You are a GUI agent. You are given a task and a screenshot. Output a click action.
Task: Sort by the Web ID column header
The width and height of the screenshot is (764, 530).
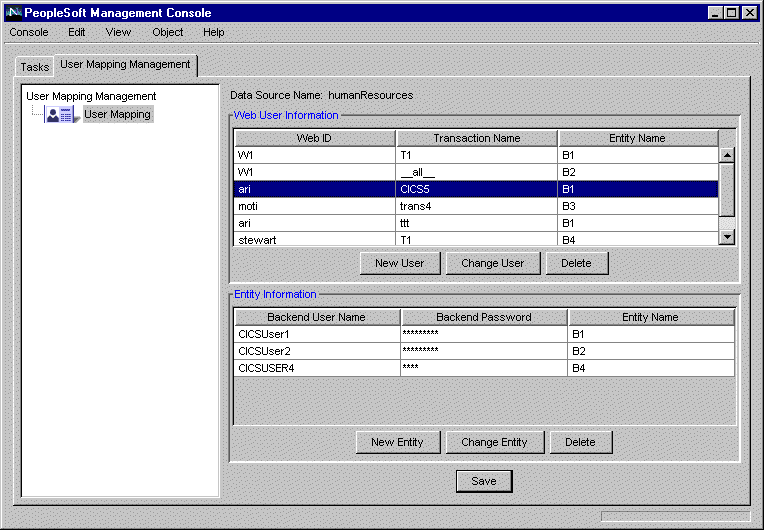point(314,138)
